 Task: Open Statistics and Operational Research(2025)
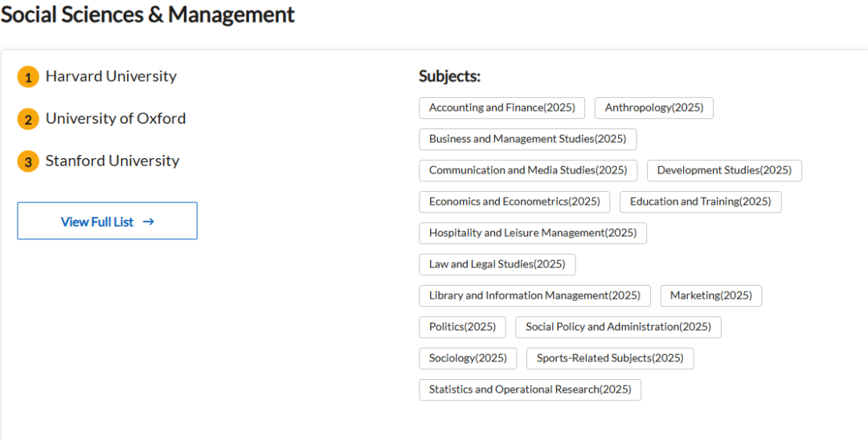530,389
